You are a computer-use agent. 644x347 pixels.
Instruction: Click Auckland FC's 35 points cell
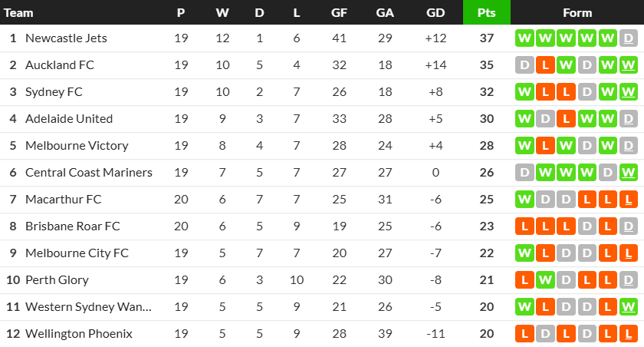(x=487, y=65)
